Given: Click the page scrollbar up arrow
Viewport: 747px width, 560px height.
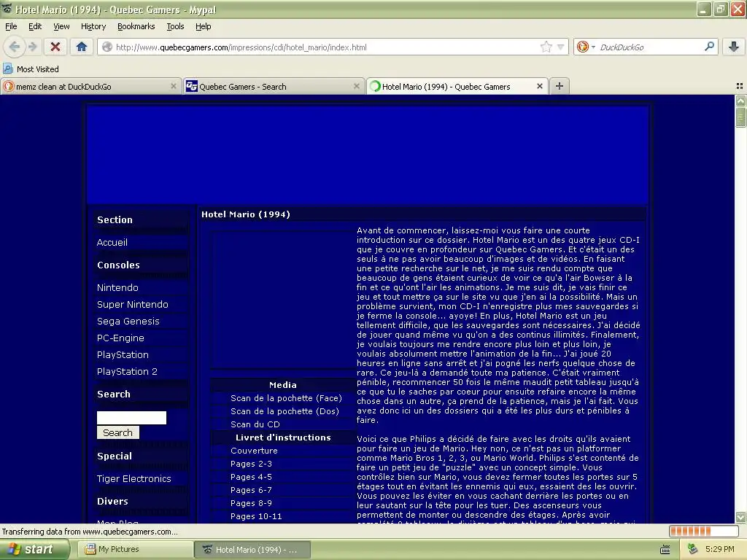Looking at the screenshot, I should coord(740,101).
